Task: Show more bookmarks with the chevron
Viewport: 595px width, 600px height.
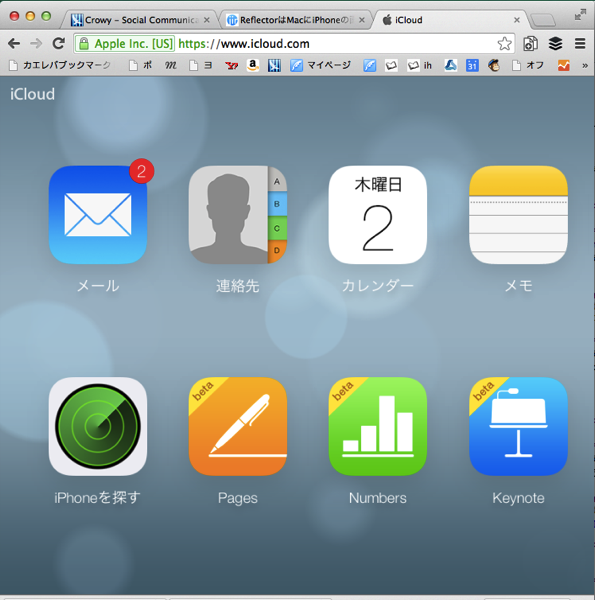Action: pos(585,66)
